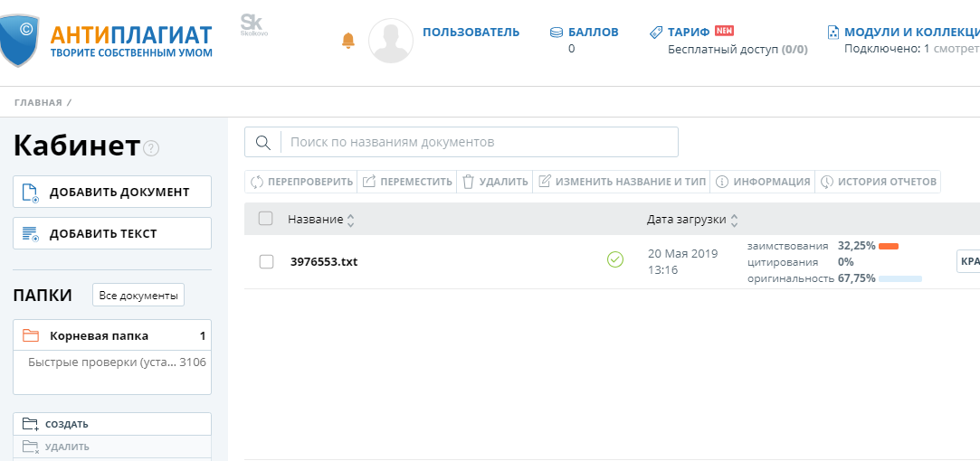The width and height of the screenshot is (980, 461).
Task: Click the magnifier search icon
Action: point(263,142)
